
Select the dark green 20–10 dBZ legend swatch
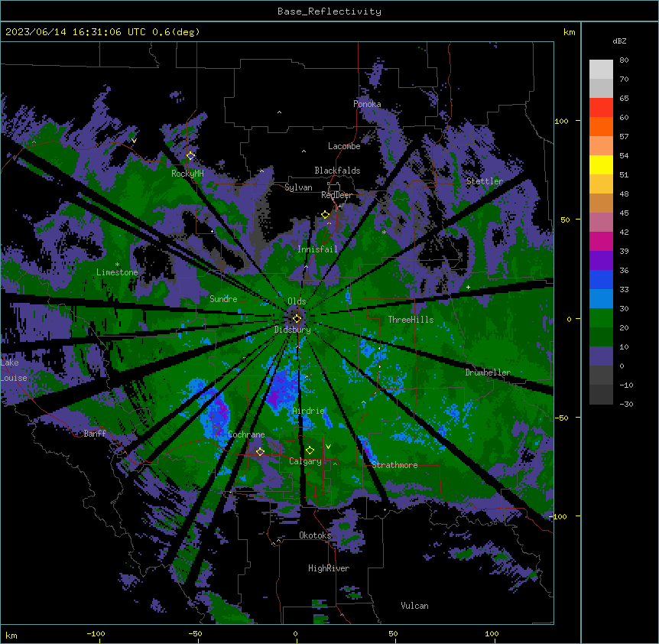[x=601, y=337]
